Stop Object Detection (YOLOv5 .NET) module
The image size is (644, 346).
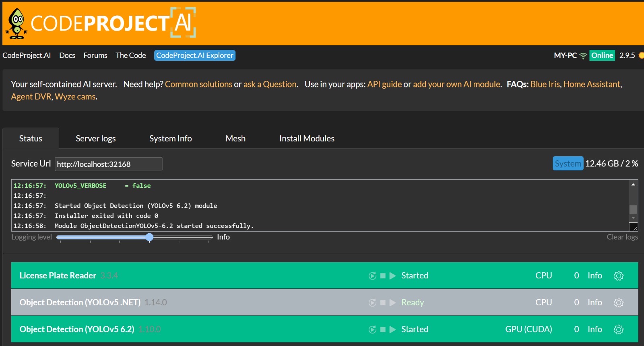pos(383,302)
